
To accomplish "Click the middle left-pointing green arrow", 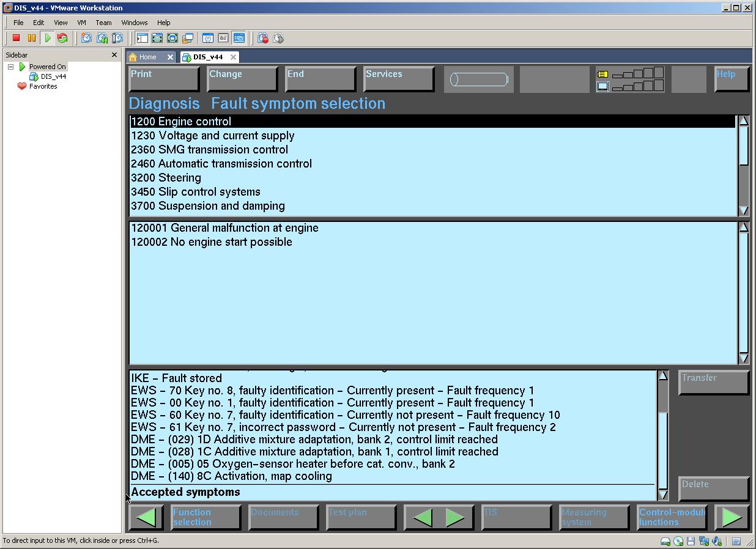I will coord(422,518).
